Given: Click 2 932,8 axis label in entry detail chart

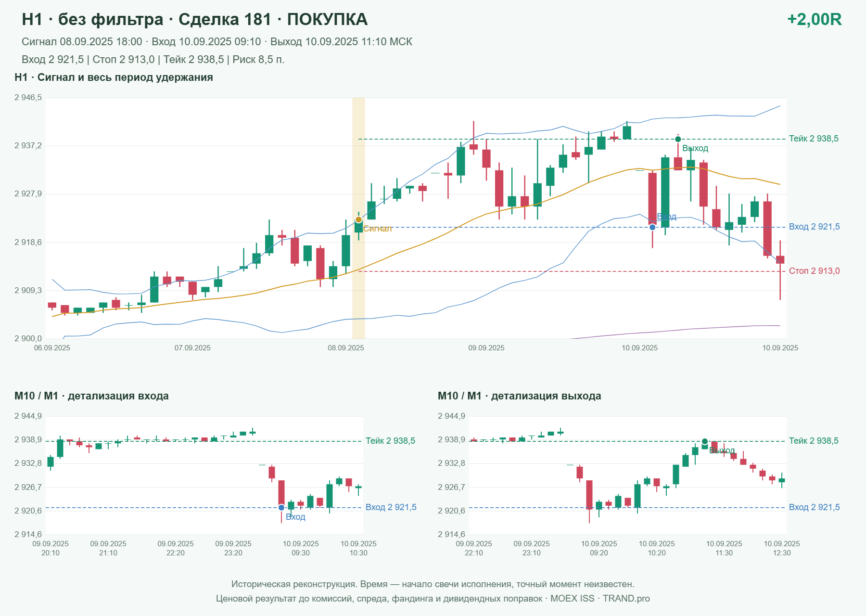Looking at the screenshot, I should click(x=28, y=463).
